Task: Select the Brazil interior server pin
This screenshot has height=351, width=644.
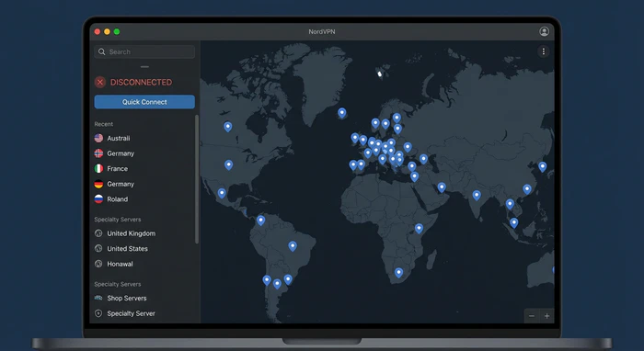Action: [293, 246]
